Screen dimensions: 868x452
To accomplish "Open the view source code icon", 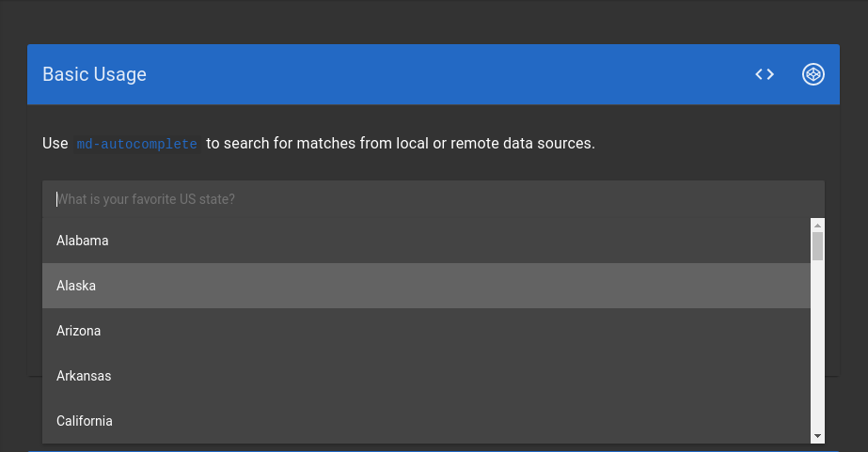I will pos(765,74).
